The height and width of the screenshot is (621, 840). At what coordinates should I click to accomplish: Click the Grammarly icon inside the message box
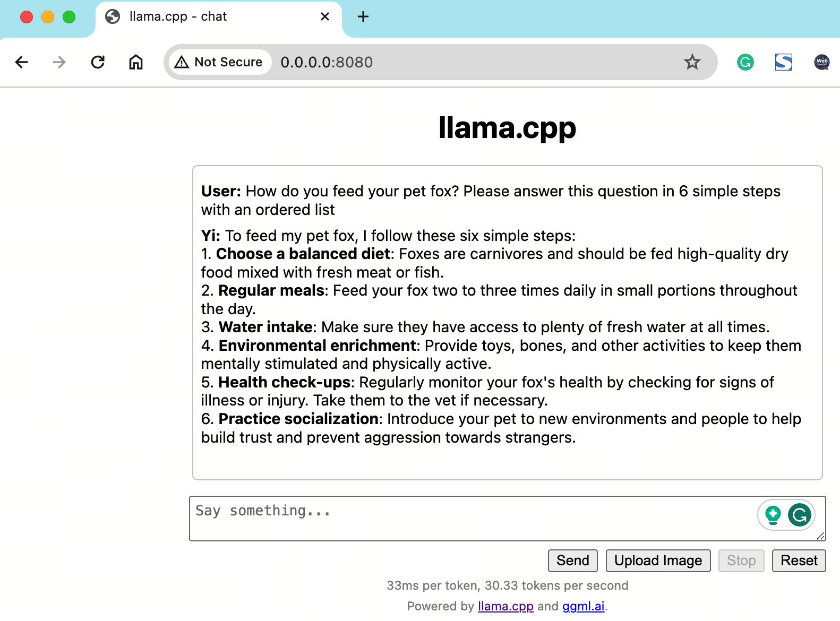[x=799, y=515]
